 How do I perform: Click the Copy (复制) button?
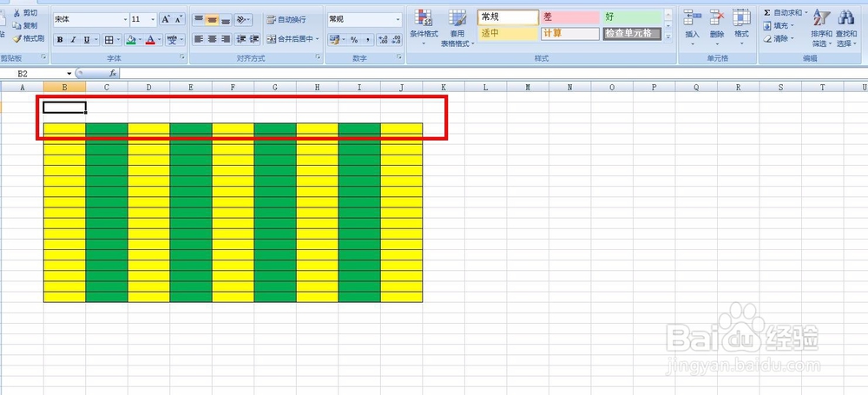[x=25, y=25]
